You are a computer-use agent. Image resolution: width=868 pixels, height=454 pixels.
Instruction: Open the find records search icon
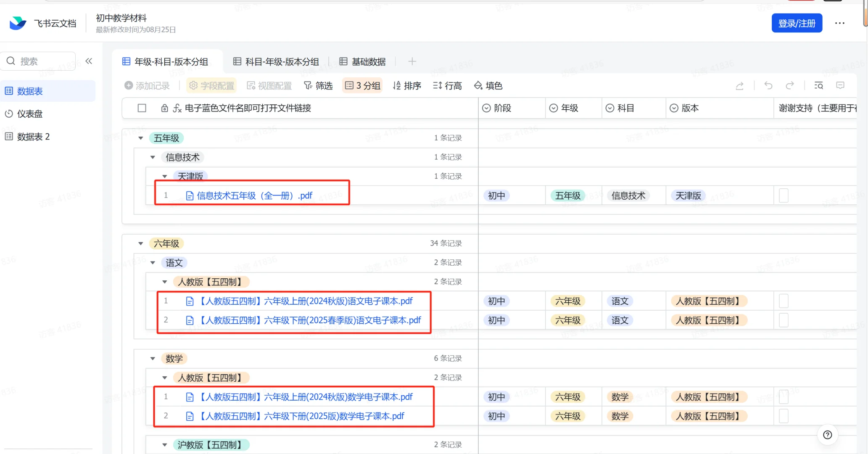click(x=818, y=86)
